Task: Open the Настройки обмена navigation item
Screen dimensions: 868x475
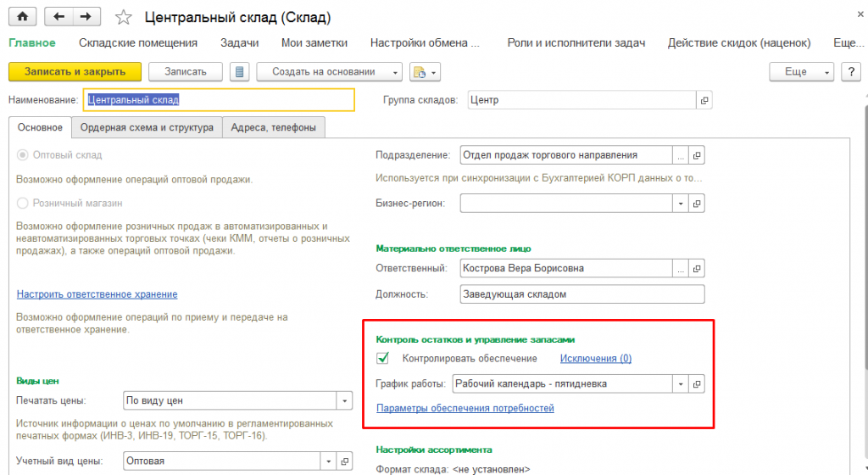Action: pyautogui.click(x=425, y=42)
